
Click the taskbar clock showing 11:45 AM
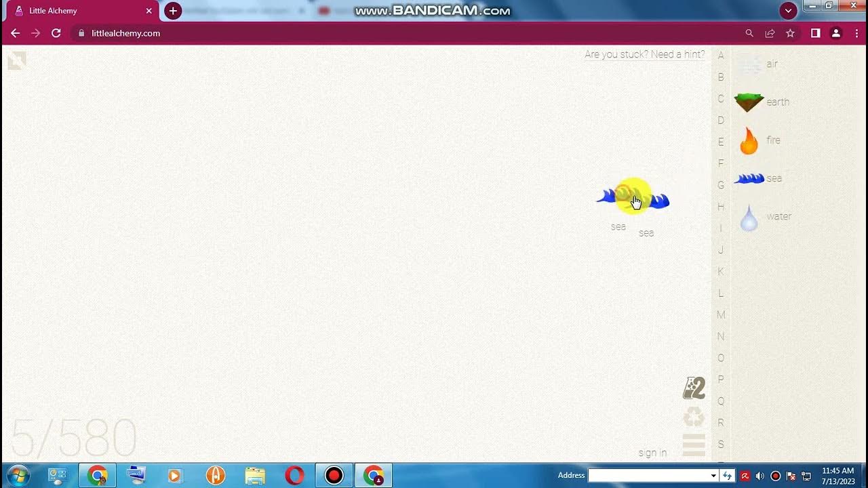pyautogui.click(x=837, y=476)
